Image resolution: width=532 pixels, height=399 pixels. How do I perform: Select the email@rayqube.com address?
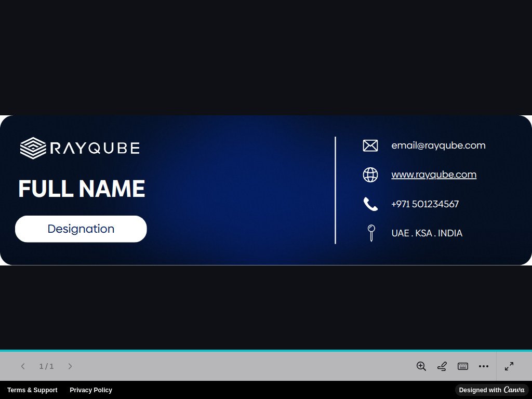click(x=438, y=145)
